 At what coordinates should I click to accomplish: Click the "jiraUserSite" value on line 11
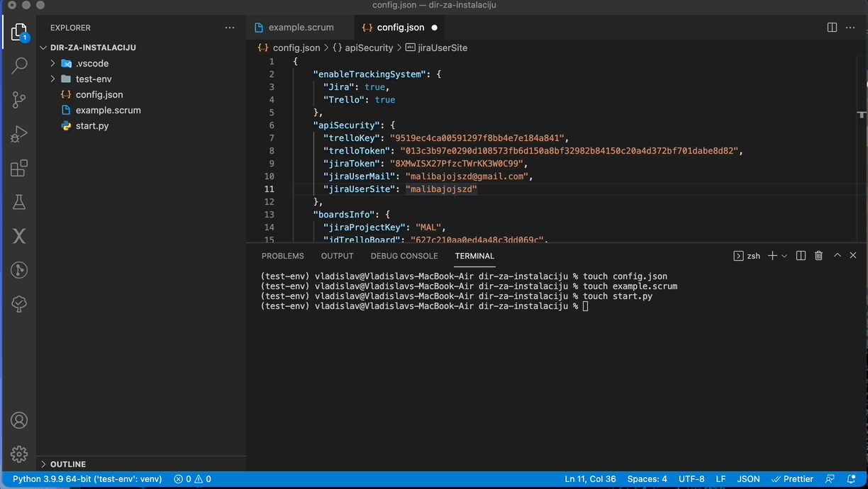(x=441, y=189)
